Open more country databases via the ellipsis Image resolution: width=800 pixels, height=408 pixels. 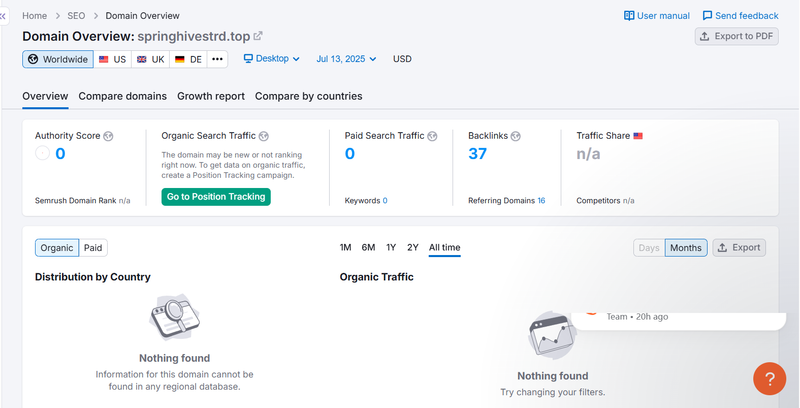[x=217, y=59]
